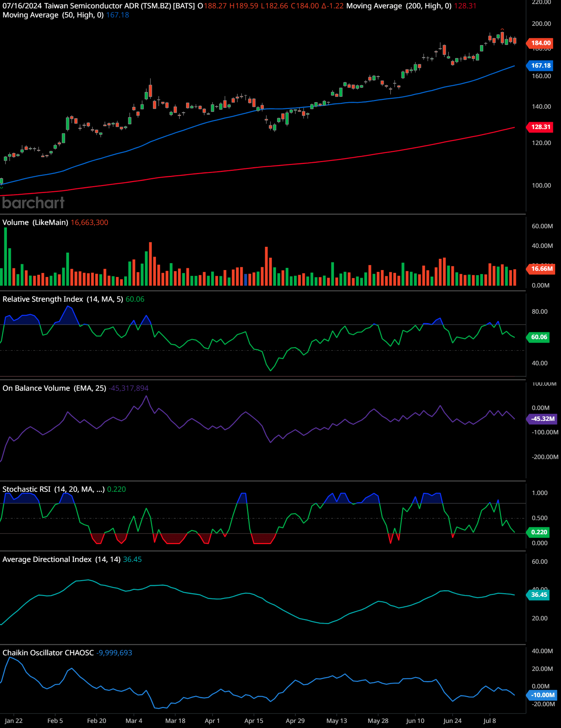Viewport: 561px width, 728px height.
Task: Click the Mar 4 date axis label
Action: coord(134,721)
